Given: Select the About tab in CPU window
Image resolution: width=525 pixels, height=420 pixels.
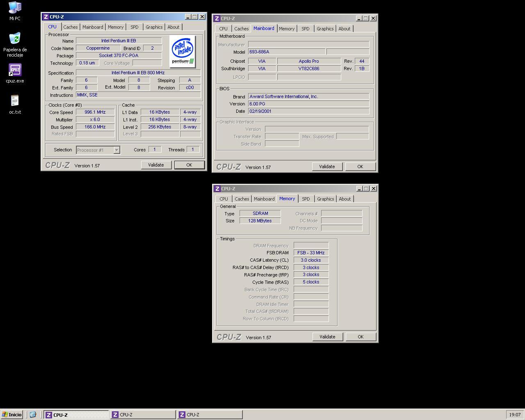Looking at the screenshot, I should (173, 27).
